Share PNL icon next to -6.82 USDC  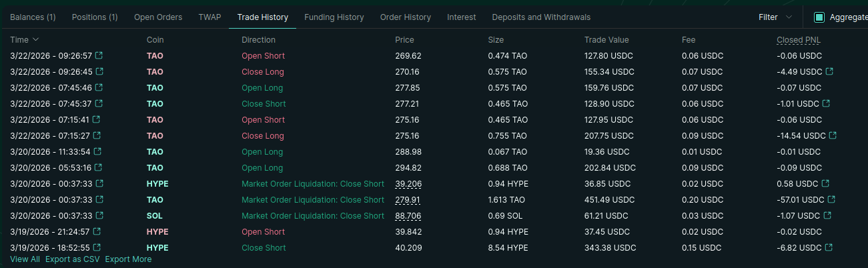click(829, 247)
